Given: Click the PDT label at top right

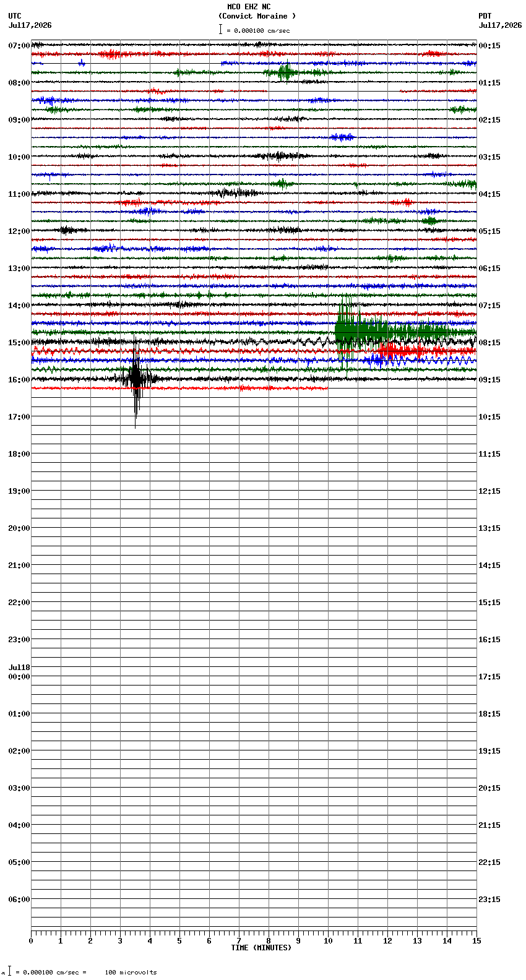Looking at the screenshot, I should (x=485, y=16).
